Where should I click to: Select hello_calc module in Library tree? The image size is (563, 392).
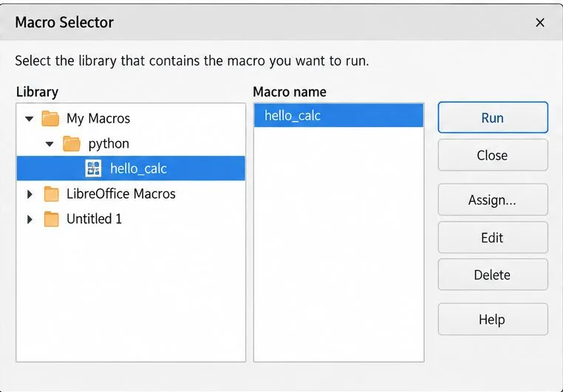coord(131,168)
